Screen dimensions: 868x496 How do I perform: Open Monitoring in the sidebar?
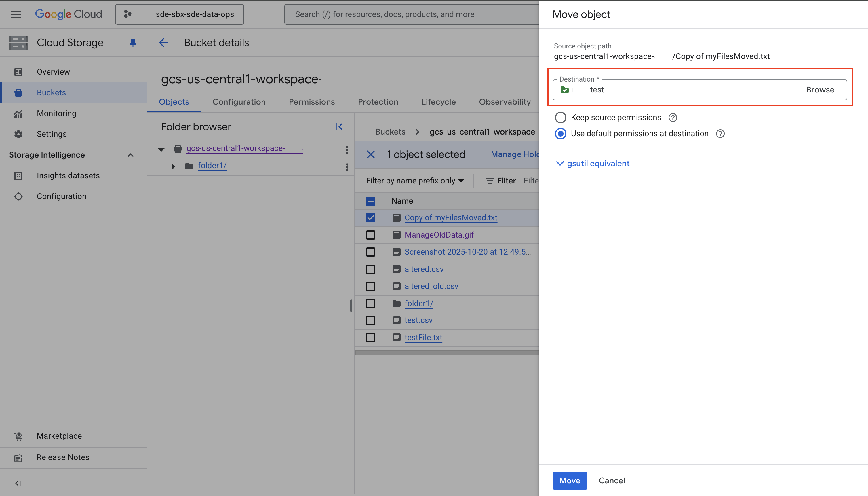[x=56, y=113]
